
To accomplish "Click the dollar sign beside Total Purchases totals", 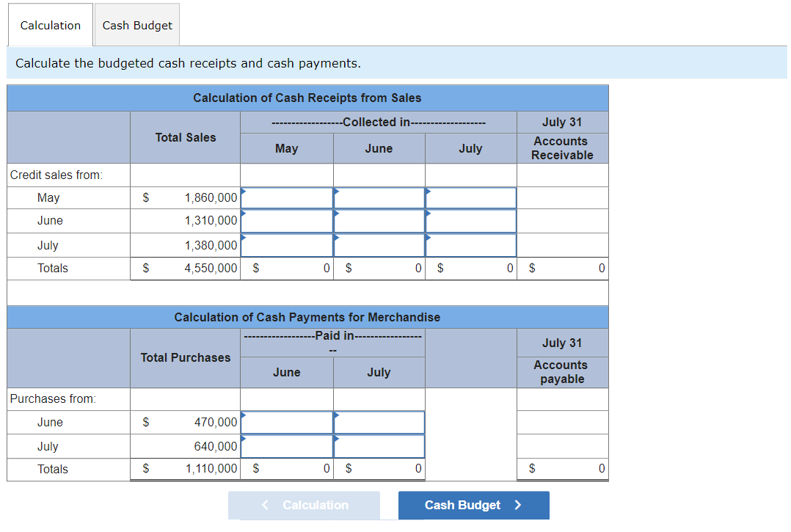I will pyautogui.click(x=145, y=469).
